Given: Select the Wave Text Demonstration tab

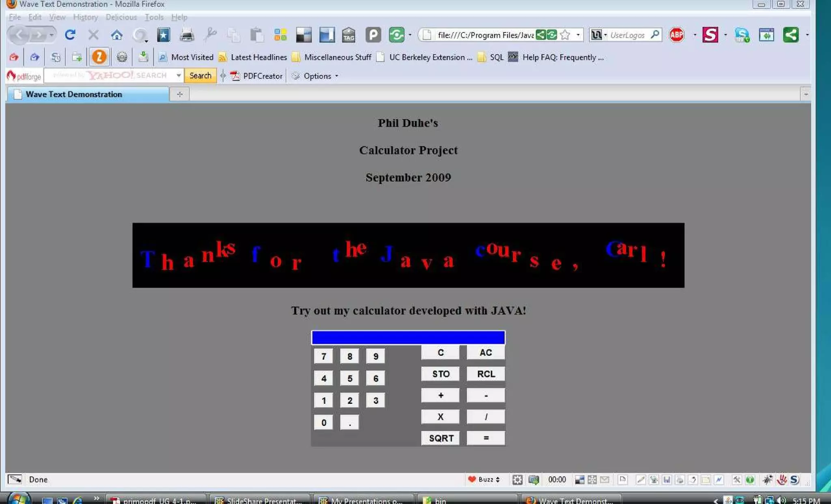Looking at the screenshot, I should point(88,94).
